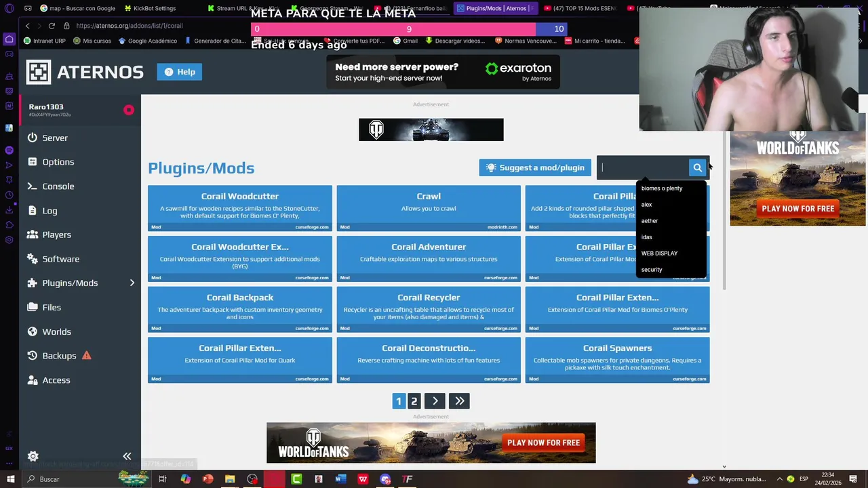Open the Corail Woodcutter mod card
The height and width of the screenshot is (488, 868).
click(x=240, y=208)
